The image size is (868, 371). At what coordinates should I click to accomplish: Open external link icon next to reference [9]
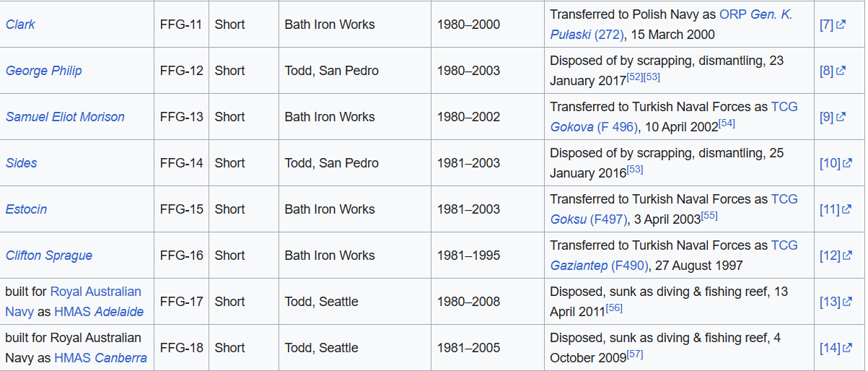[841, 117]
